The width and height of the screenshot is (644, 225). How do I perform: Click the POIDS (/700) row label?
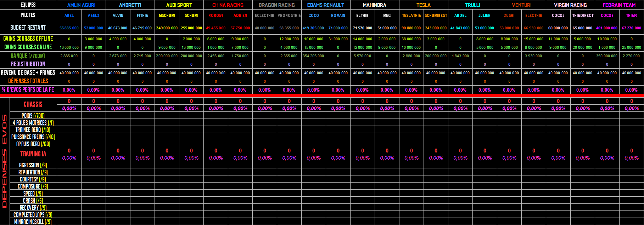[x=33, y=116]
